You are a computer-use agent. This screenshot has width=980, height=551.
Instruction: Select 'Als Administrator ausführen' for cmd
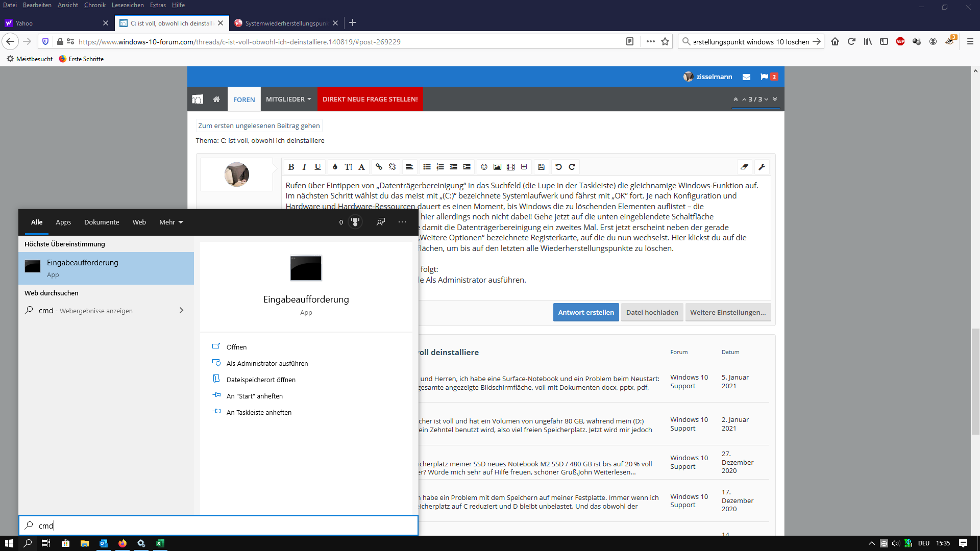[x=266, y=363]
